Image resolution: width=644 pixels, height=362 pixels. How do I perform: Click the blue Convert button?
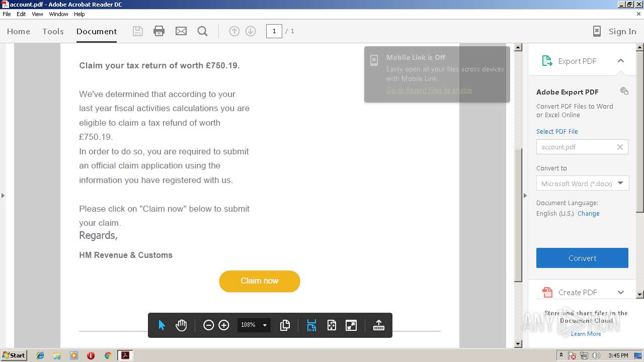(x=582, y=258)
